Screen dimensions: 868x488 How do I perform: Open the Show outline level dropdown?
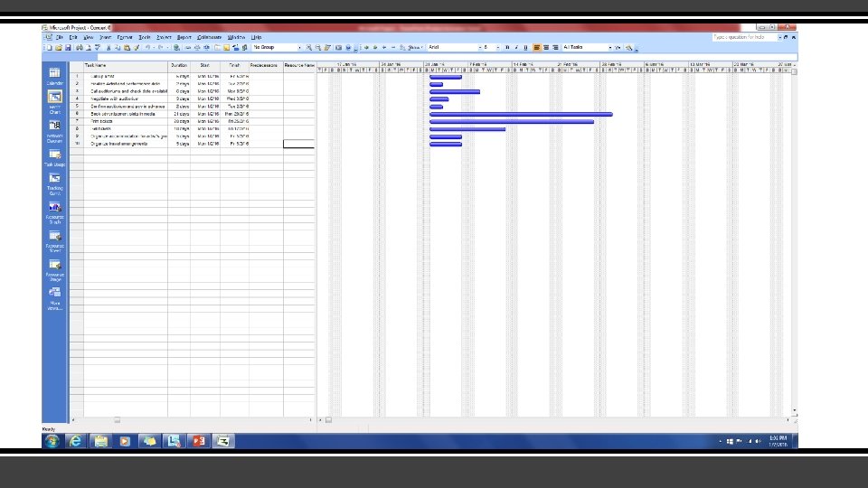point(415,48)
